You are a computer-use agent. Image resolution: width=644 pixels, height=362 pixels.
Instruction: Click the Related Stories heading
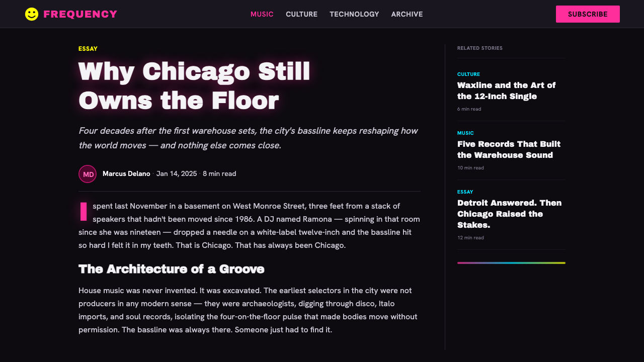coord(480,48)
